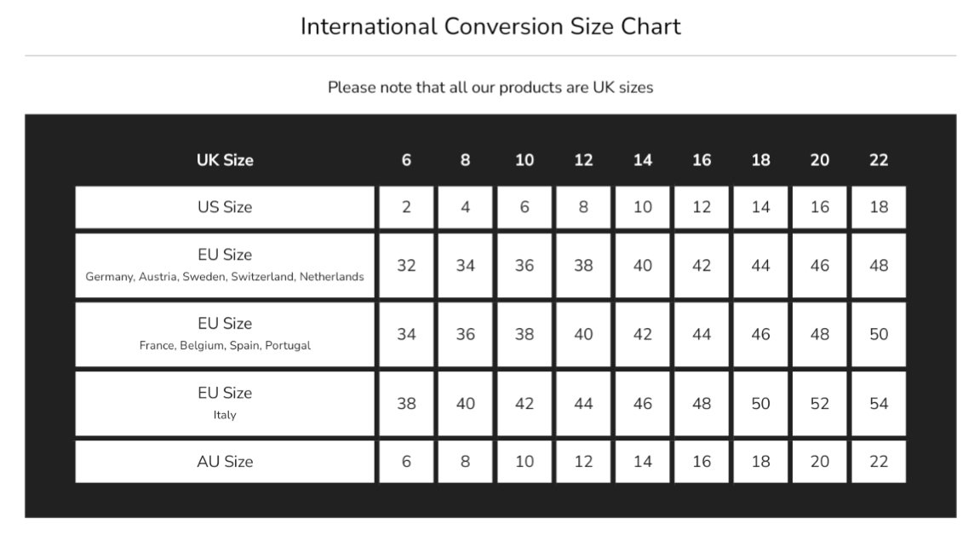Click Germany EU Size 32 cell
Image resolution: width=980 pixels, height=541 pixels.
tap(406, 265)
